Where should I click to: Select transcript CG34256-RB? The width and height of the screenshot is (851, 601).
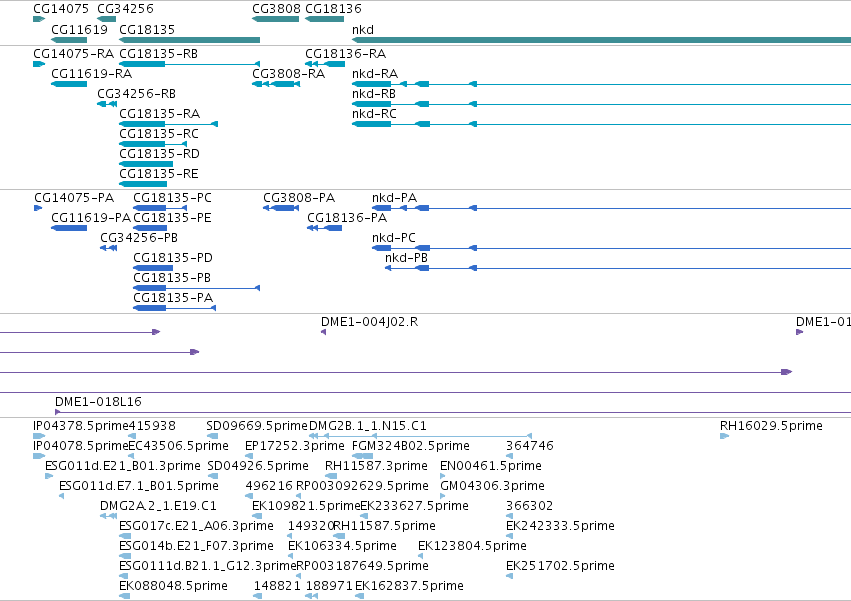[107, 104]
